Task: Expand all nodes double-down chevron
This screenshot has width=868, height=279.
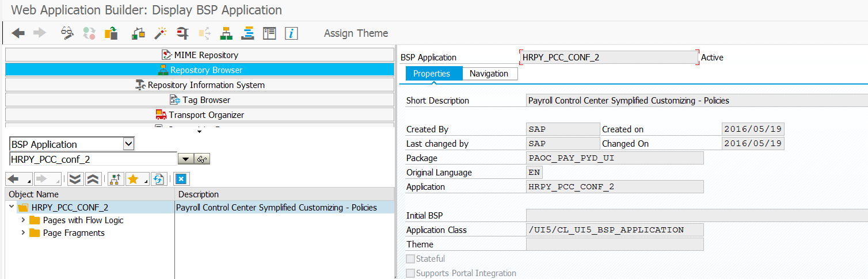Action: pyautogui.click(x=75, y=179)
